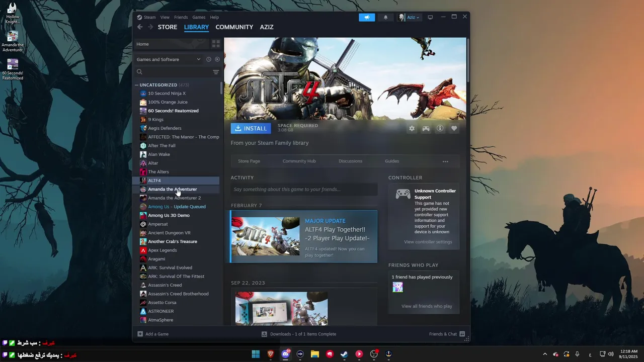Open Discord from taskbar
Viewport: 644px width, 362px height.
point(286,354)
